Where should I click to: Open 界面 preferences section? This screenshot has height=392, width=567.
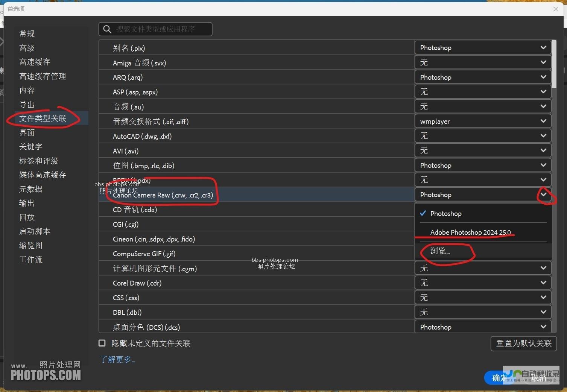(27, 132)
